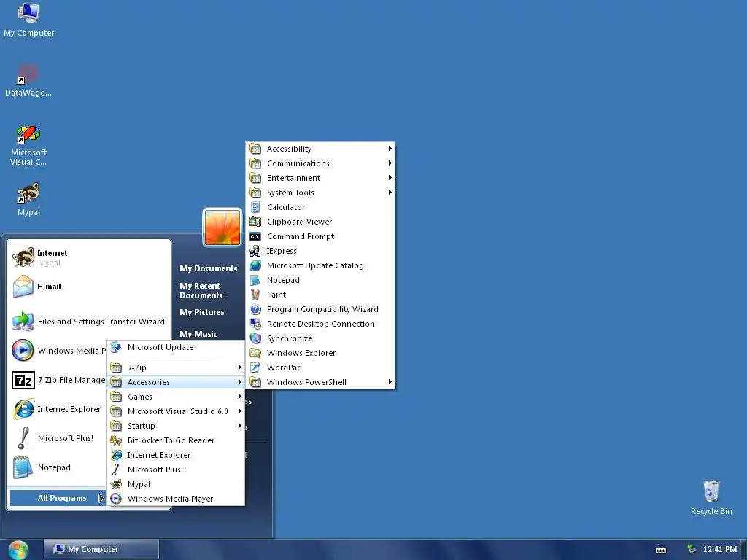This screenshot has height=560, width=747.
Task: Launch WordPad
Action: coord(320,367)
